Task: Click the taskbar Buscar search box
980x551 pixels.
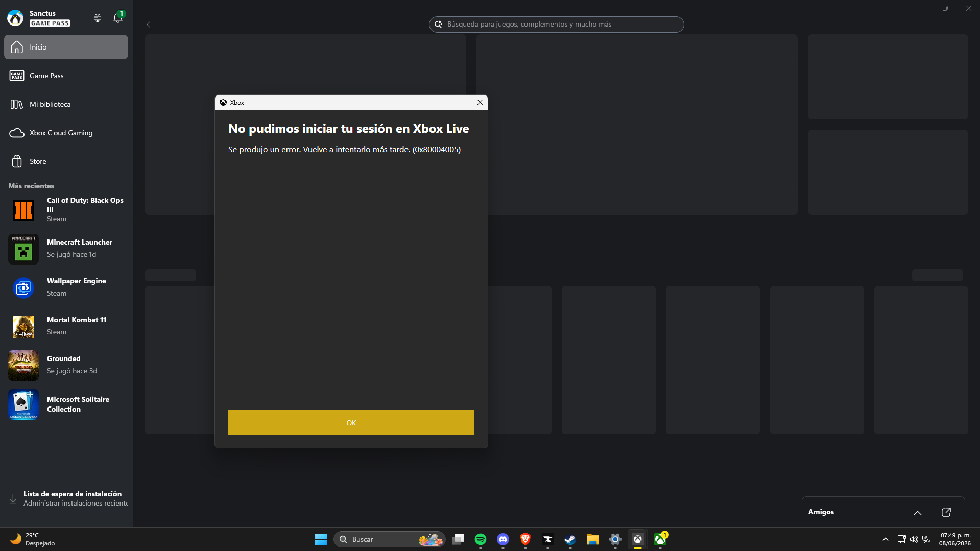Action: (x=389, y=539)
